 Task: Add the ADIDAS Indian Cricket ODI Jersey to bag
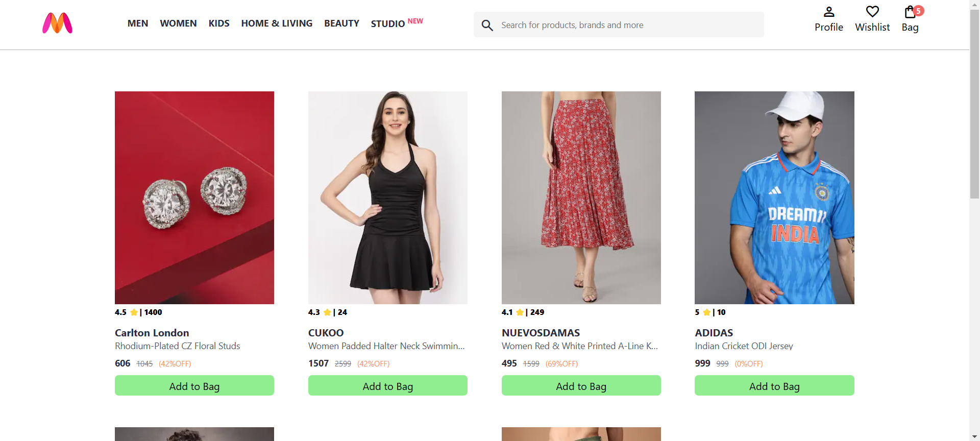pyautogui.click(x=774, y=386)
